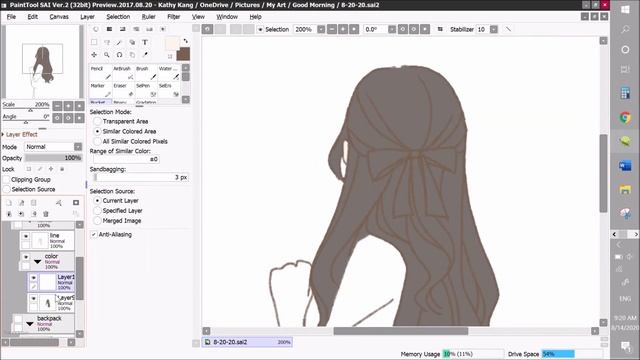The height and width of the screenshot is (360, 640).
Task: Show the color wheel panel
Action: tap(96, 29)
